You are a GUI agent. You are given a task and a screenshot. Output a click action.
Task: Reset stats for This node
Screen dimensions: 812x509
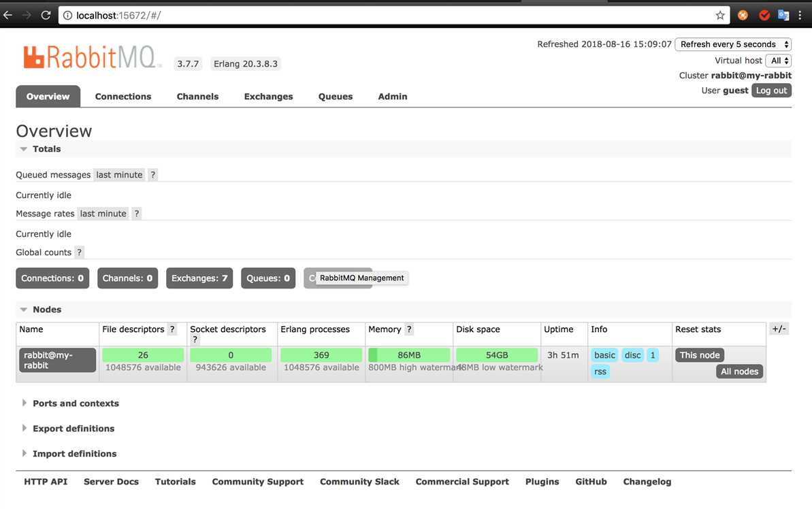700,355
